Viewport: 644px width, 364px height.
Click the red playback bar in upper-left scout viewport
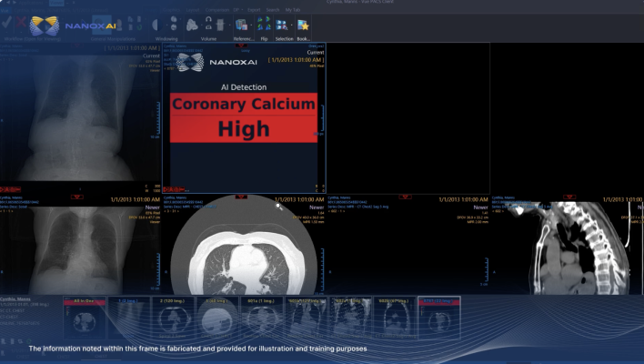coord(11,189)
